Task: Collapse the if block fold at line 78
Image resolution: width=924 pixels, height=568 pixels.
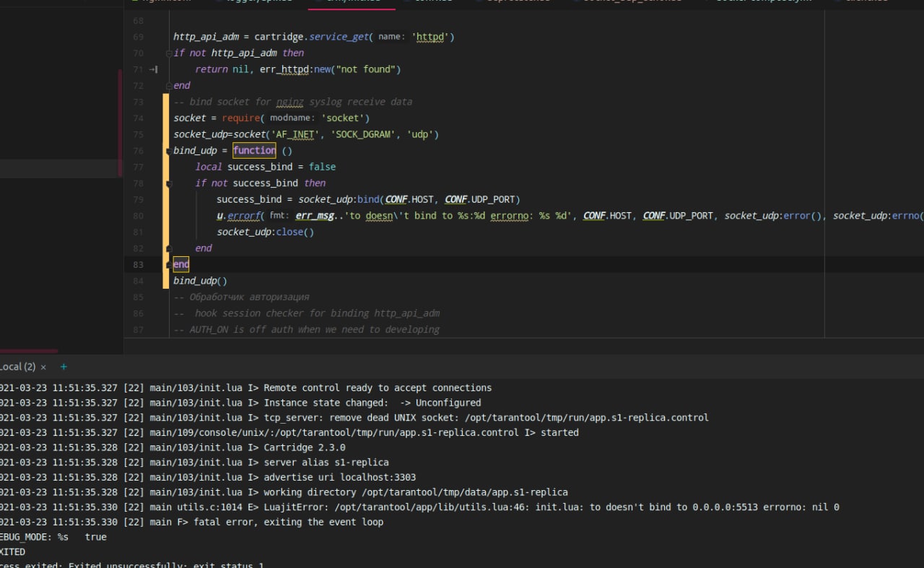Action: tap(169, 183)
